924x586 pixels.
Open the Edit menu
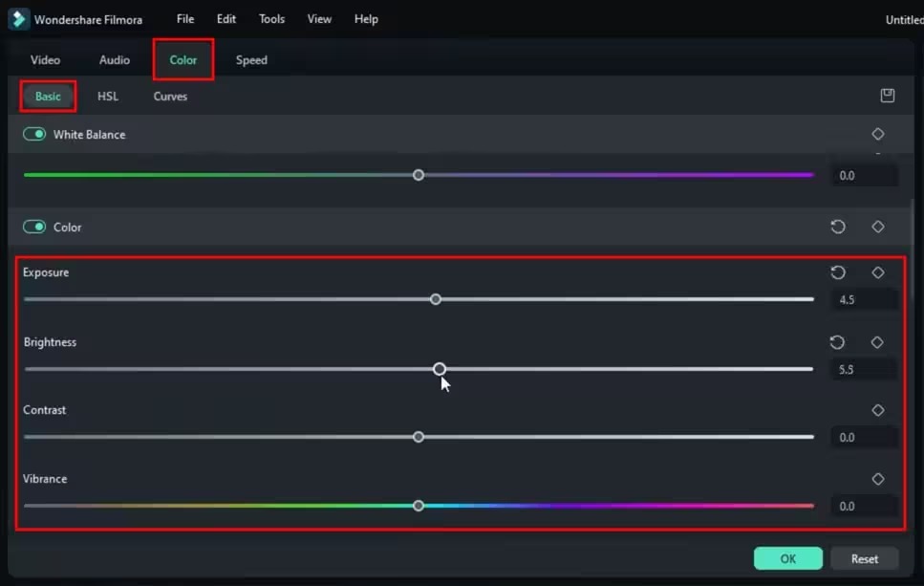click(x=226, y=19)
